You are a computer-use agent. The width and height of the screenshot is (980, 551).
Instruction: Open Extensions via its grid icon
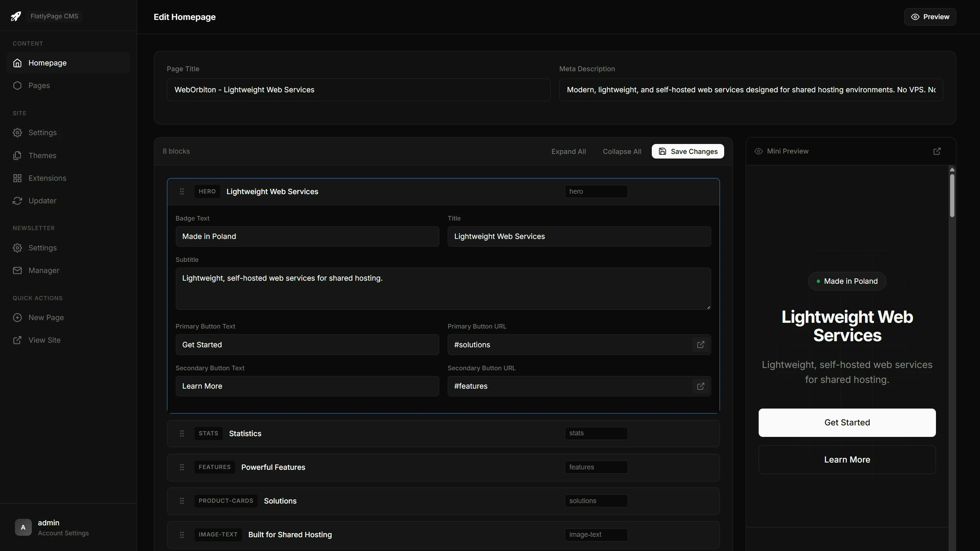(x=18, y=178)
